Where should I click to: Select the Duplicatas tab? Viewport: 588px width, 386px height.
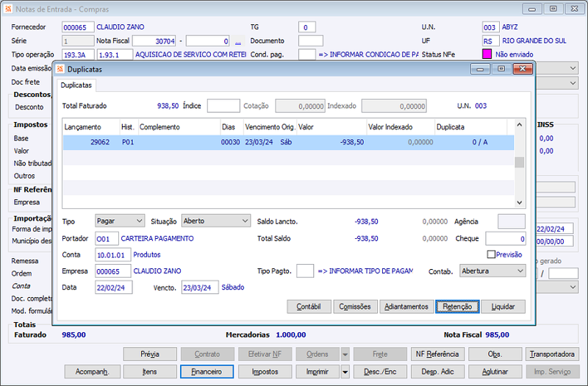[76, 85]
